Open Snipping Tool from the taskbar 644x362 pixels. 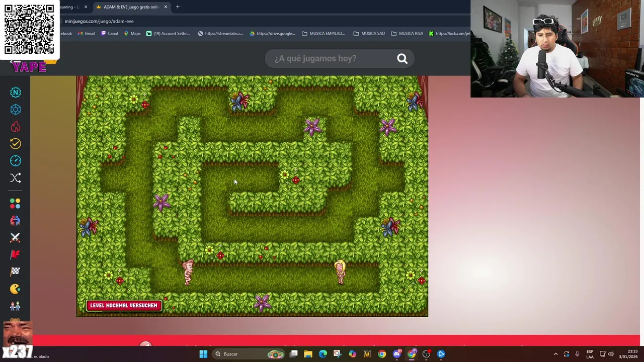(x=338, y=354)
